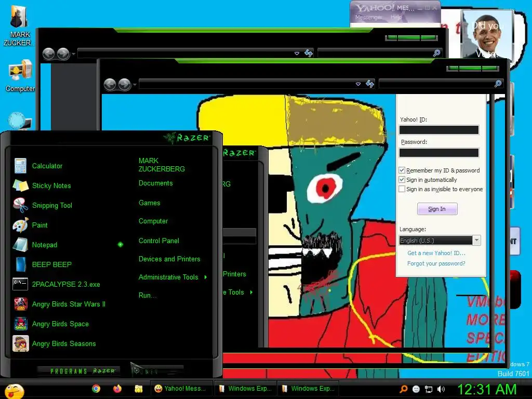The width and height of the screenshot is (532, 399).
Task: Open Control Panel from Start menu
Action: click(159, 241)
